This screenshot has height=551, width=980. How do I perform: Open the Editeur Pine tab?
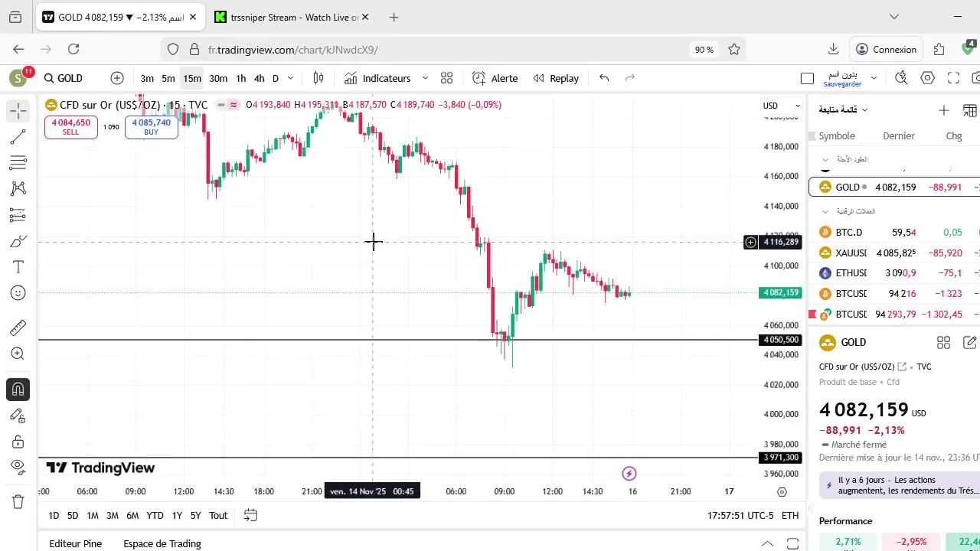click(76, 543)
